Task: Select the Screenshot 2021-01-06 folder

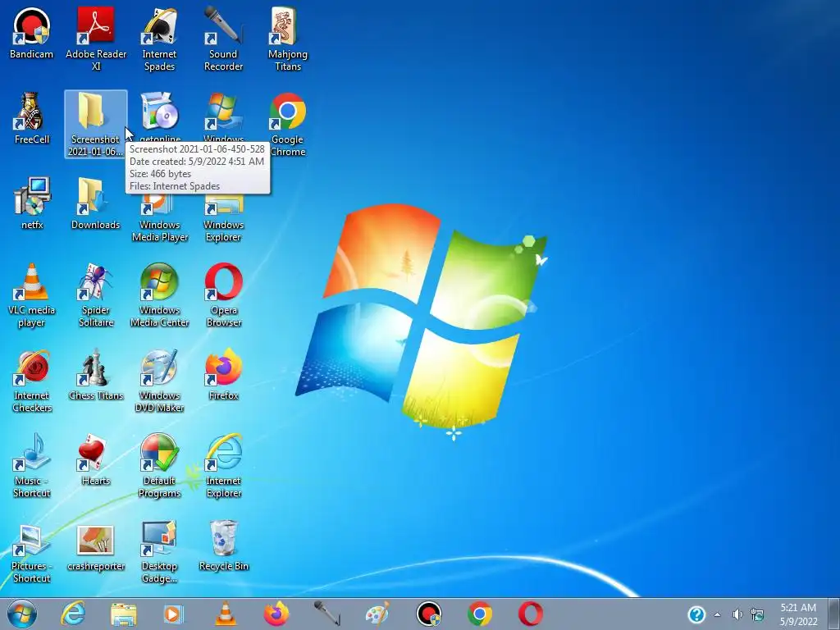Action: [96, 125]
